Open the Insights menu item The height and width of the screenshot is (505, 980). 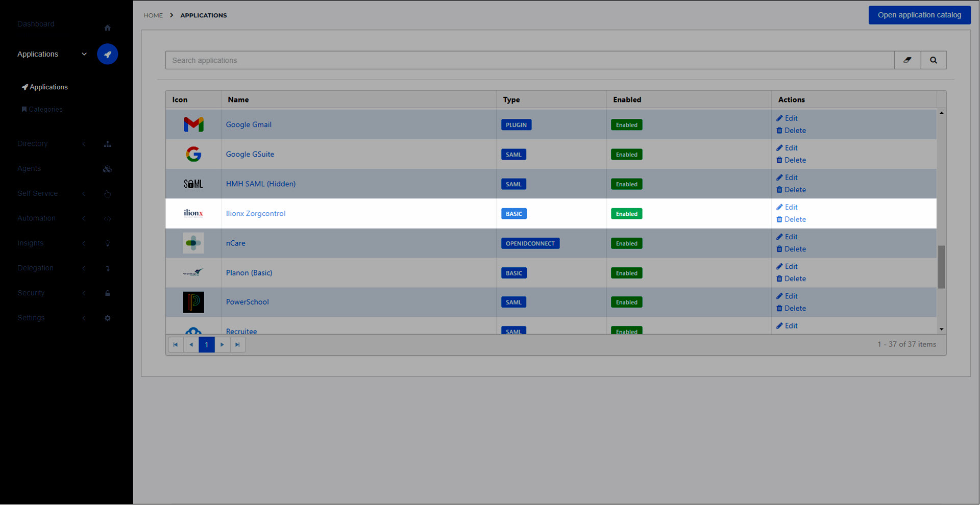coord(31,244)
